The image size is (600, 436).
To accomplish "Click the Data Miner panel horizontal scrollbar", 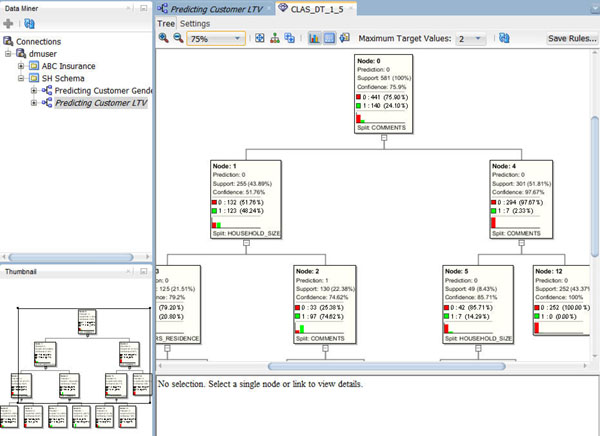I will [x=71, y=257].
